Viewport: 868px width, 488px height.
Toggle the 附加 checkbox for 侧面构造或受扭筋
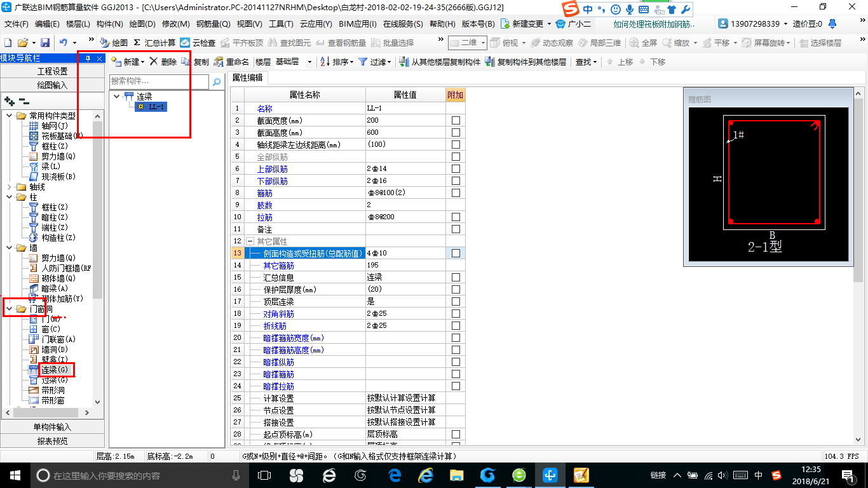pyautogui.click(x=456, y=253)
